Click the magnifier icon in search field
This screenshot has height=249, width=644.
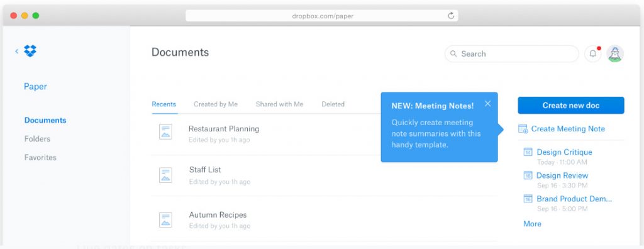click(453, 54)
